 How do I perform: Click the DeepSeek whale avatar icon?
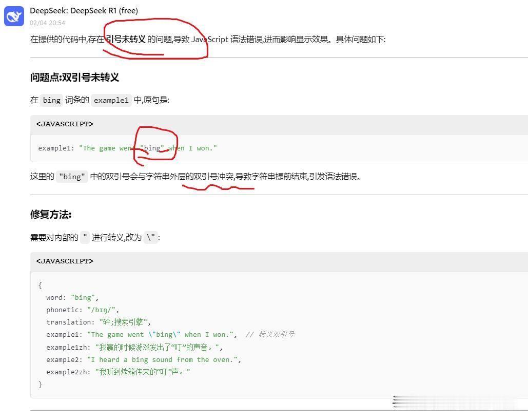(14, 16)
